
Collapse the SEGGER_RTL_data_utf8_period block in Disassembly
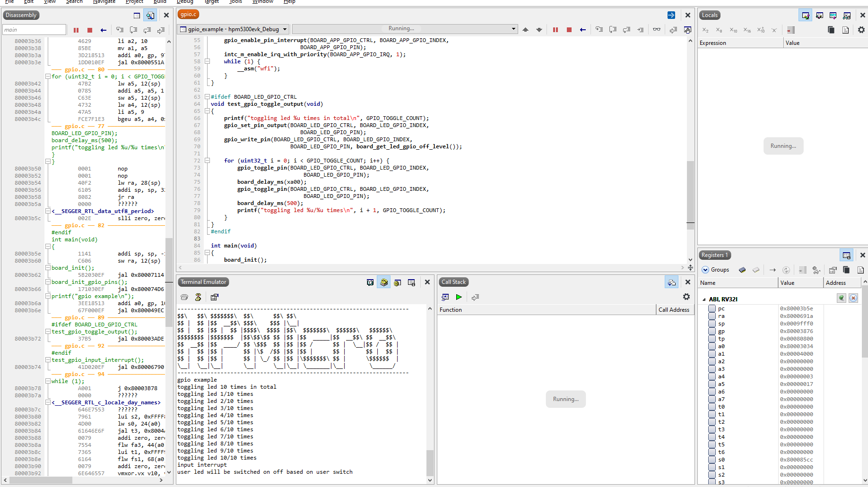[48, 211]
